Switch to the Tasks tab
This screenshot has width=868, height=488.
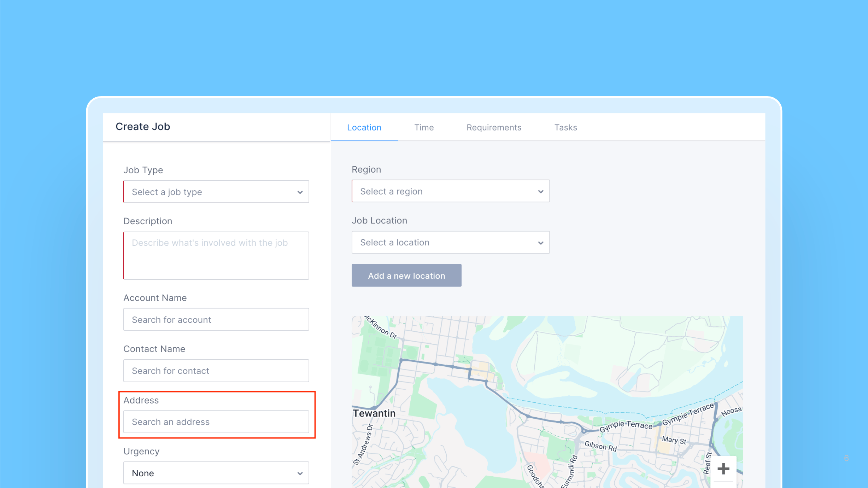click(565, 127)
